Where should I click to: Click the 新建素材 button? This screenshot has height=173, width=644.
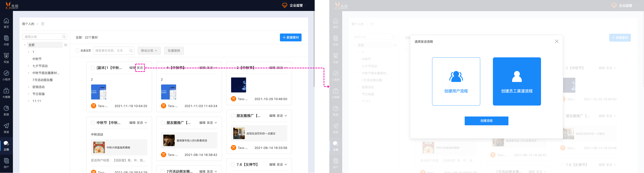(x=291, y=37)
